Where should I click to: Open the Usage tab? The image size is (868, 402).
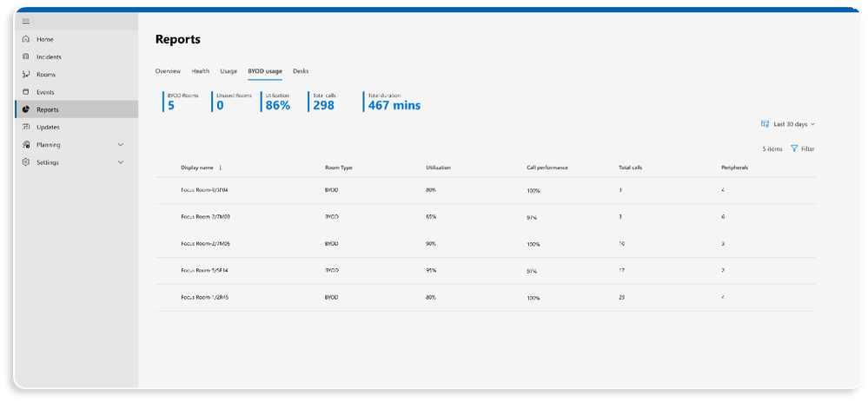229,71
